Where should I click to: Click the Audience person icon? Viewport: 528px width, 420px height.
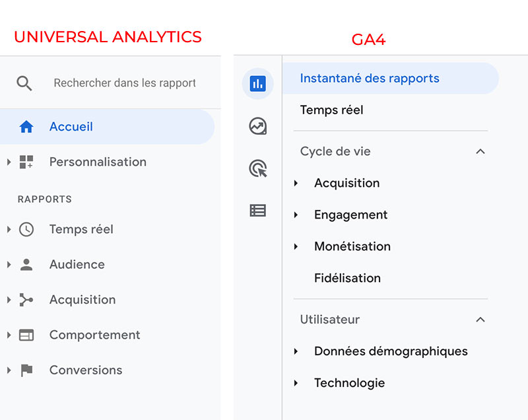(x=26, y=265)
